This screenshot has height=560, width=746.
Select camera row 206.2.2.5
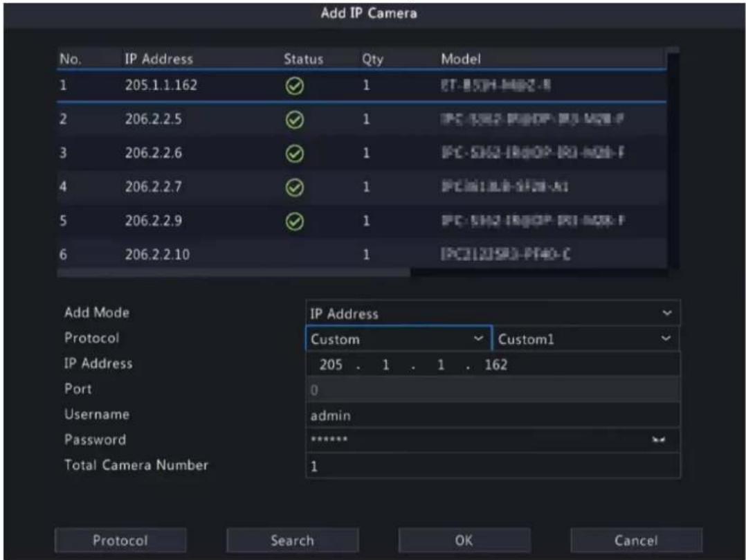[x=361, y=120]
